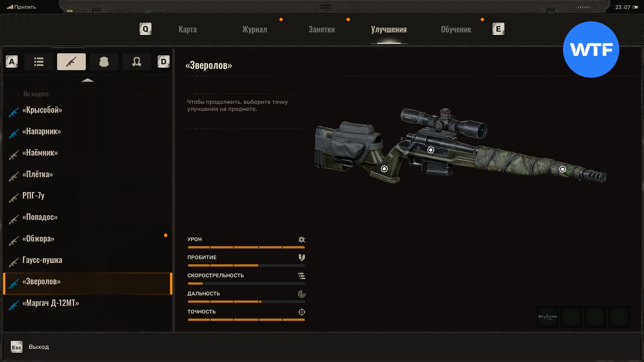The image size is (644, 362).
Task: Select «Гаусс-пушка» in weapon list
Action: click(x=42, y=260)
